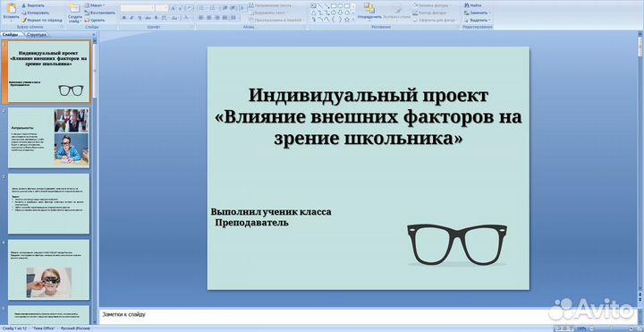Image resolution: width=644 pixels, height=332 pixels.
Task: Switch to normal view in status bar
Action: pyautogui.click(x=558, y=328)
